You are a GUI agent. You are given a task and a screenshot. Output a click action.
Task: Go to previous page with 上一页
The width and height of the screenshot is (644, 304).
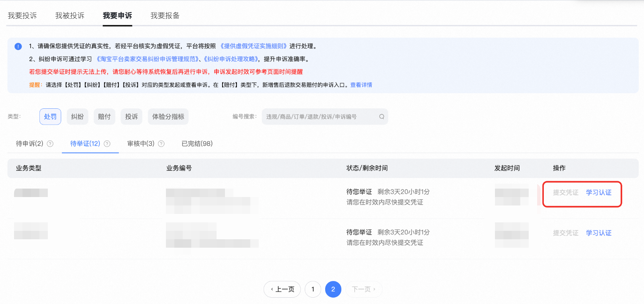282,289
